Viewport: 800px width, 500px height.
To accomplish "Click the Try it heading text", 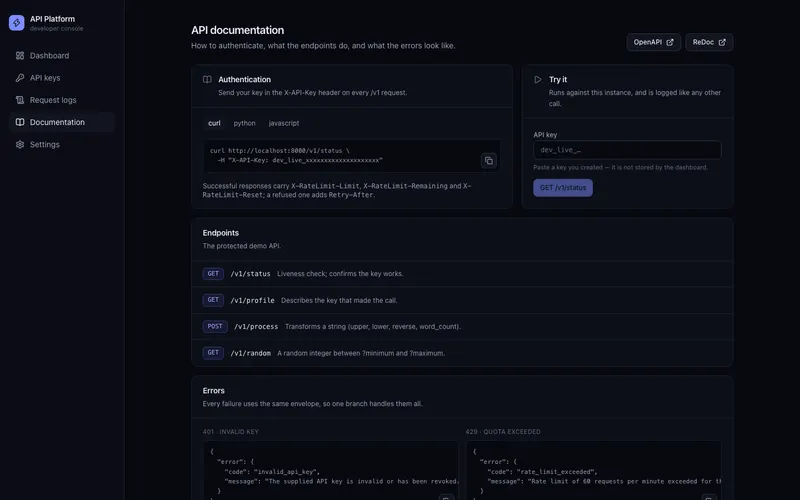I will point(558,80).
